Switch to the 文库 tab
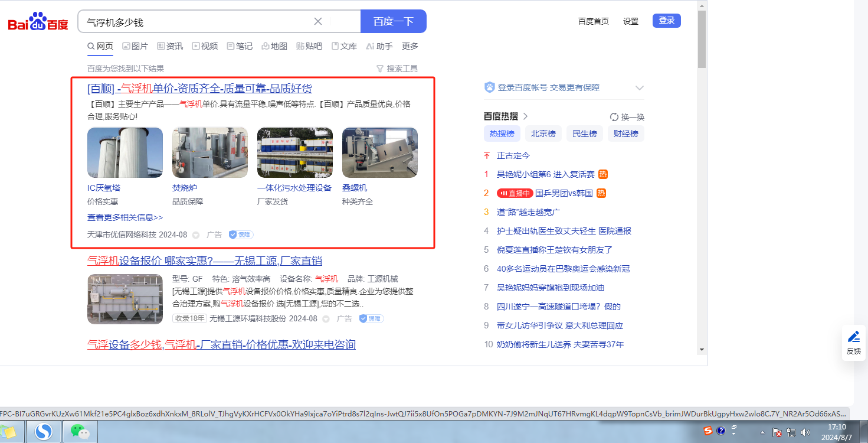 pyautogui.click(x=344, y=46)
